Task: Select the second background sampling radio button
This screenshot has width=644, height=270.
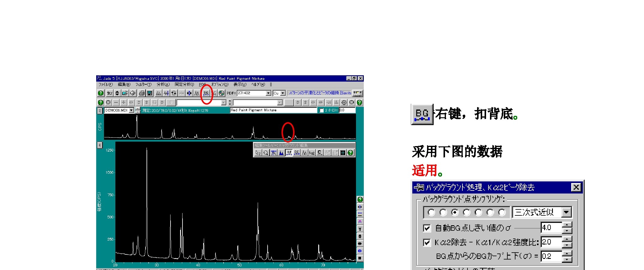Action: coord(443,212)
